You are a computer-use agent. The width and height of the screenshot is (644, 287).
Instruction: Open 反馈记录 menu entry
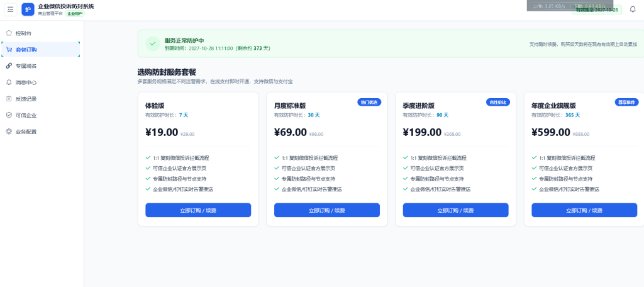click(x=41, y=99)
